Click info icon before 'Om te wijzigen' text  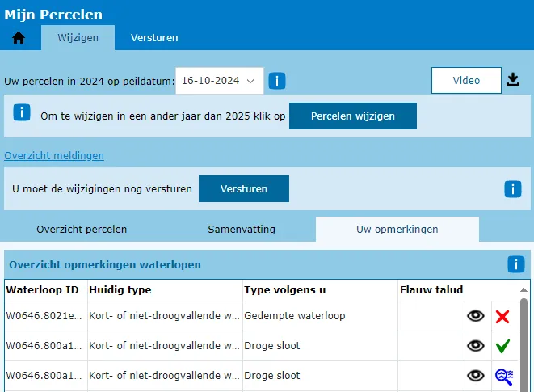point(22,112)
